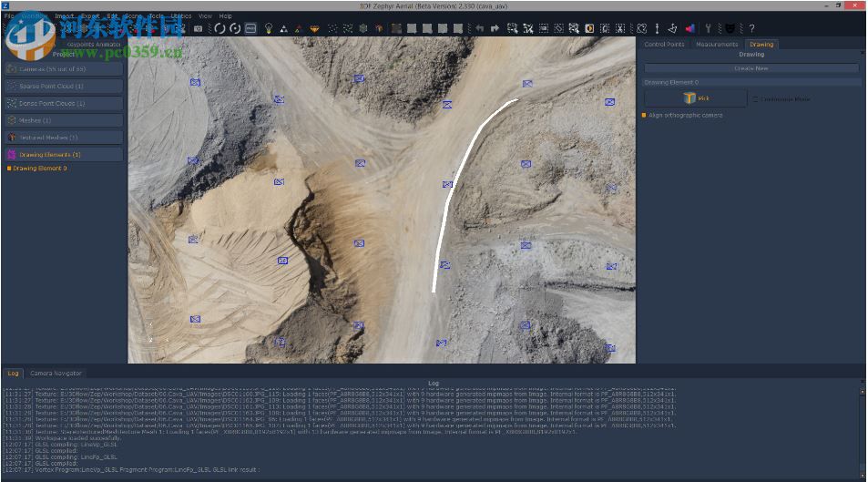
Task: Click the gray cube mesh toolbar icon
Action: click(x=363, y=28)
